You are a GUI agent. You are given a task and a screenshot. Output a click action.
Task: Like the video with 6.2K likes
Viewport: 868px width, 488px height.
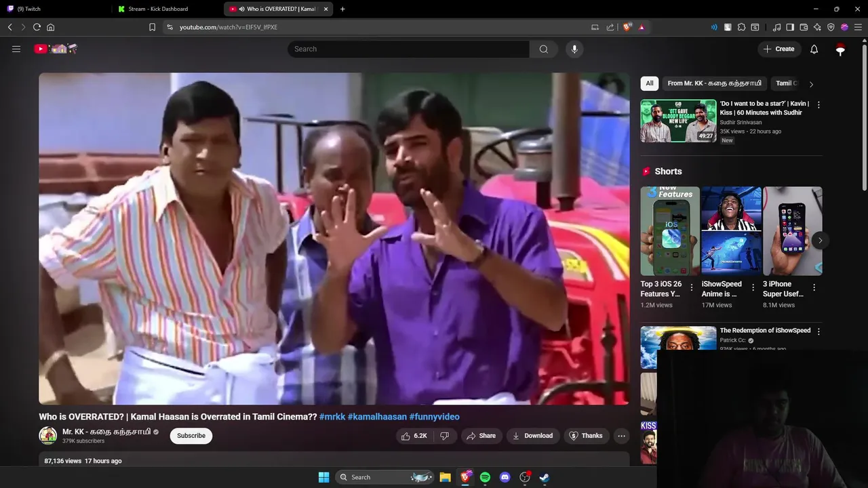point(414,436)
